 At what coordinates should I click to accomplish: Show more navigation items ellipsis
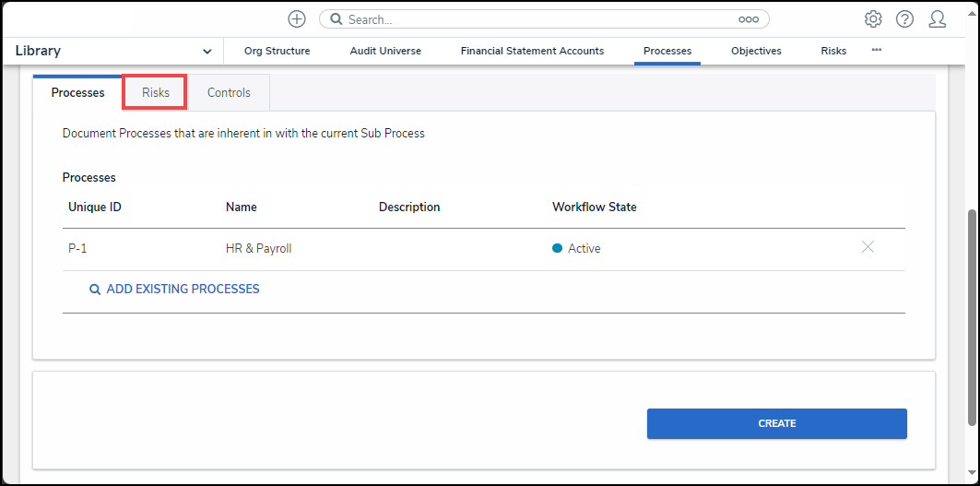(876, 50)
